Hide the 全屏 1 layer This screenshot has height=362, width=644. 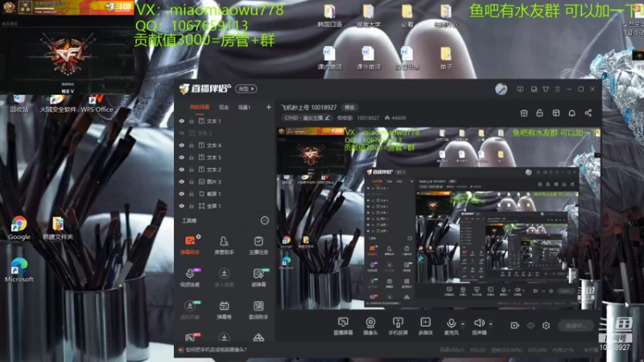(182, 206)
